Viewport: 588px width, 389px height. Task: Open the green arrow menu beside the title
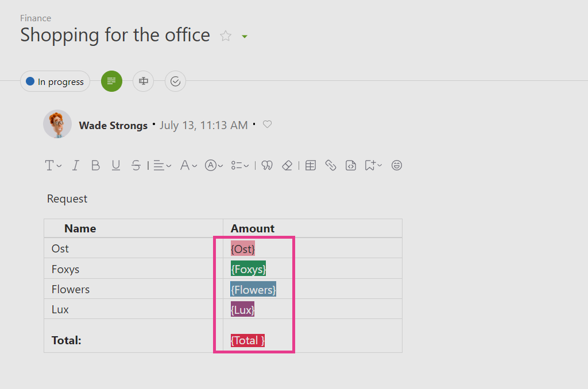[245, 36]
